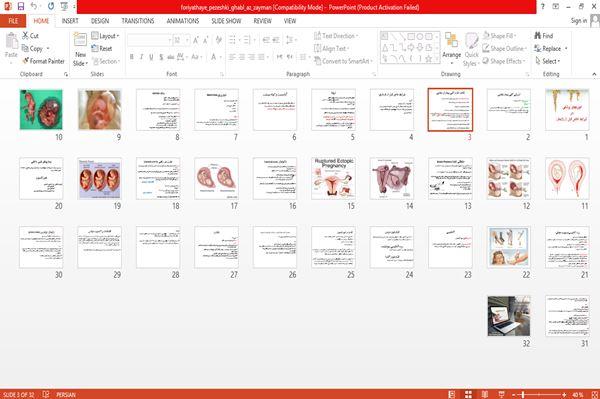
Task: Open the Arrange dropdown
Action: point(452,49)
